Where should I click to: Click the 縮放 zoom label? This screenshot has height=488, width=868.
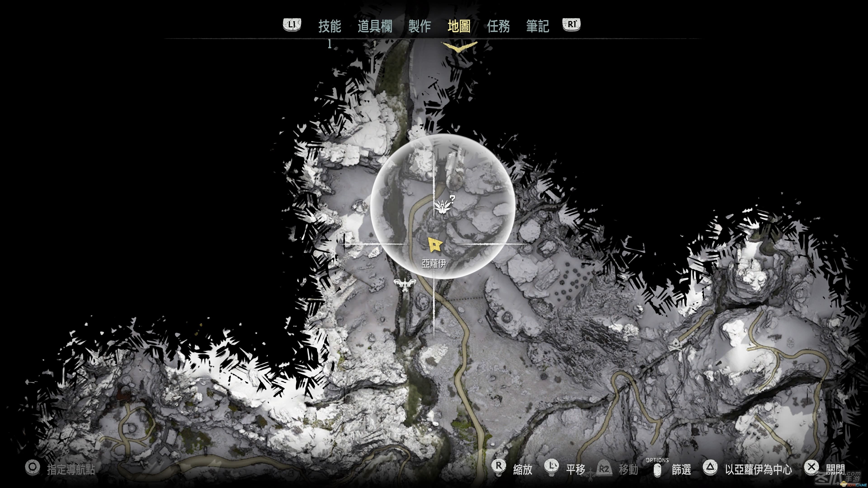(x=523, y=469)
